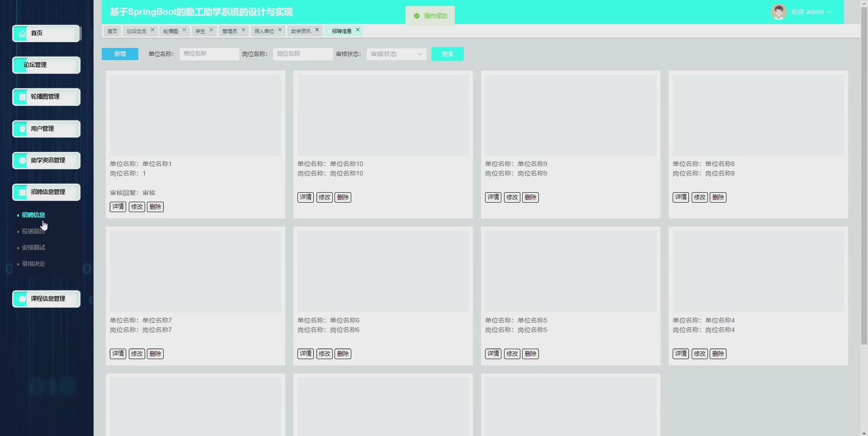Image resolution: width=868 pixels, height=436 pixels.
Task: Click the 新增 button to add new record
Action: 119,54
